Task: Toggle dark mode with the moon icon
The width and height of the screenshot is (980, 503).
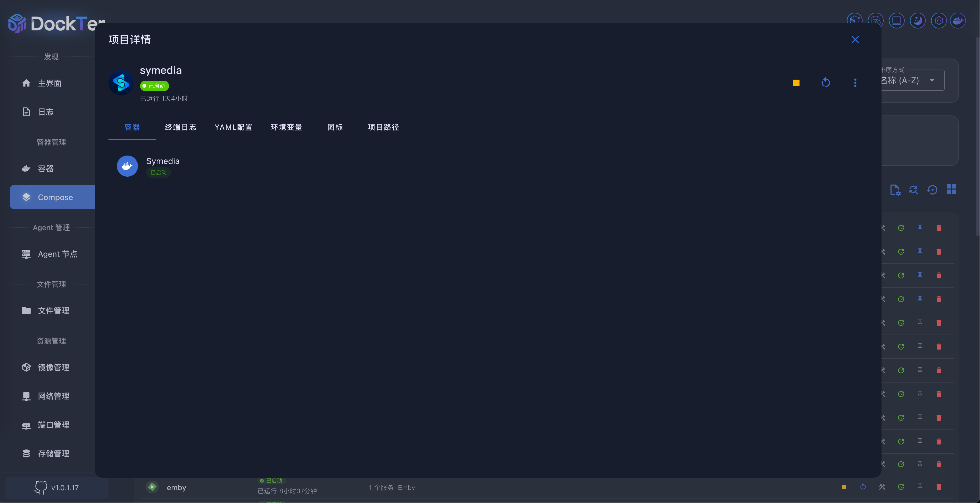Action: (917, 21)
